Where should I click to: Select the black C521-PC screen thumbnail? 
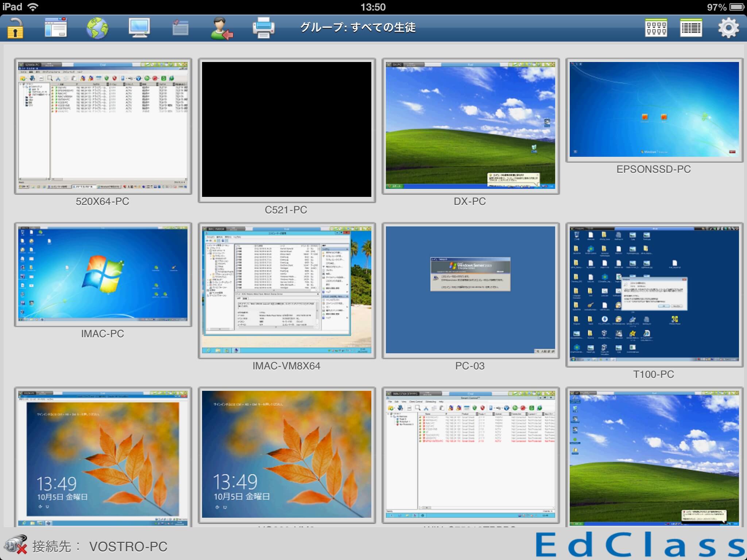click(x=287, y=130)
